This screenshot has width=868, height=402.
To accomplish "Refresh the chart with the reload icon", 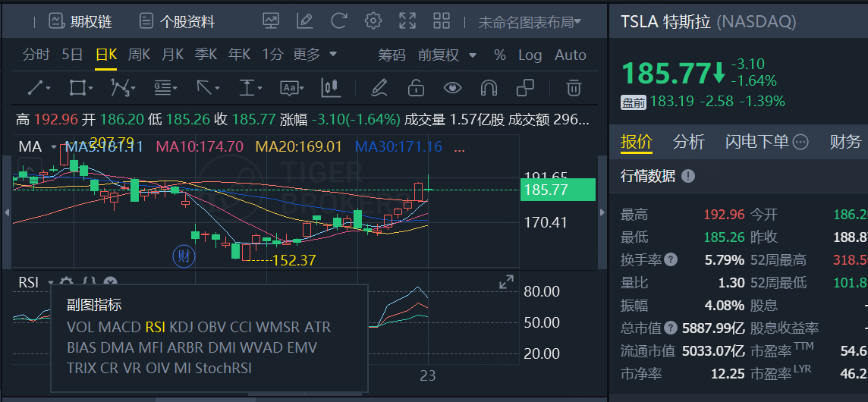I will [x=339, y=21].
